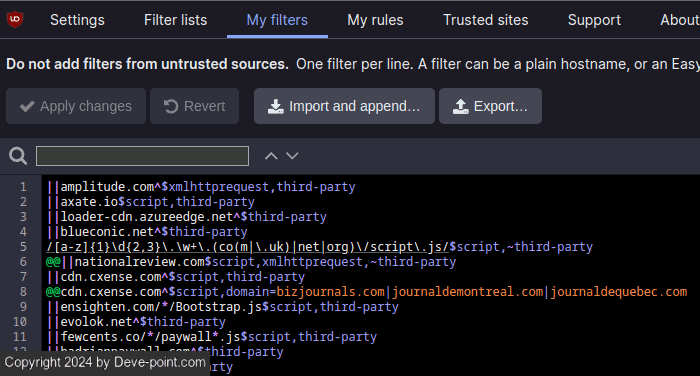The image size is (700, 376).
Task: Focus the filter search input field
Action: pos(142,156)
